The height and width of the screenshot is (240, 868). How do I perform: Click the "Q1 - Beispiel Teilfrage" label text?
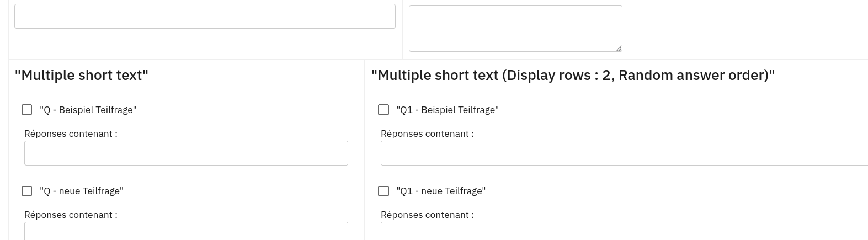(x=448, y=110)
